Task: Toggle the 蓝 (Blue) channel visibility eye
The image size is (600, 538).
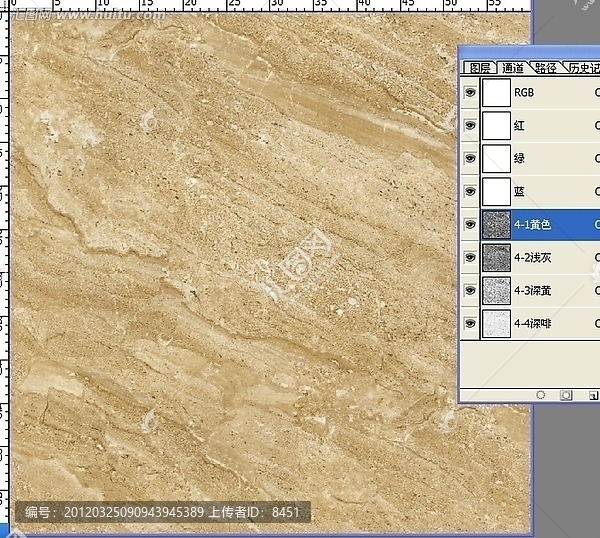Action: point(470,191)
